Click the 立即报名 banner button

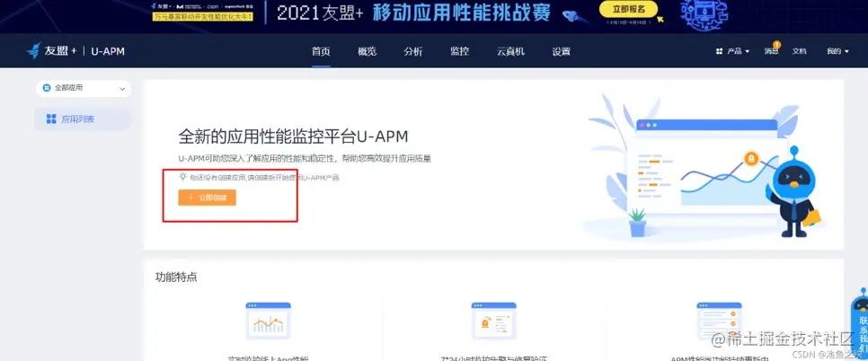click(628, 9)
